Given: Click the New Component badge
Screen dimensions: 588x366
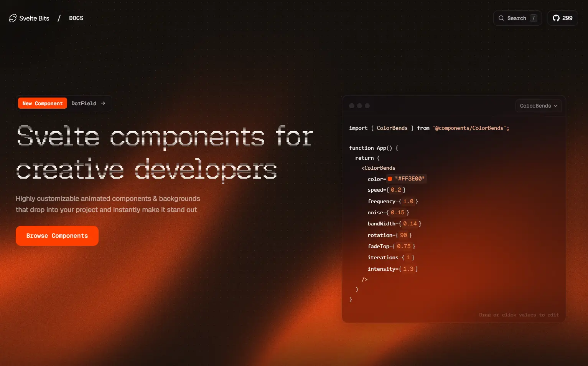Looking at the screenshot, I should point(43,103).
